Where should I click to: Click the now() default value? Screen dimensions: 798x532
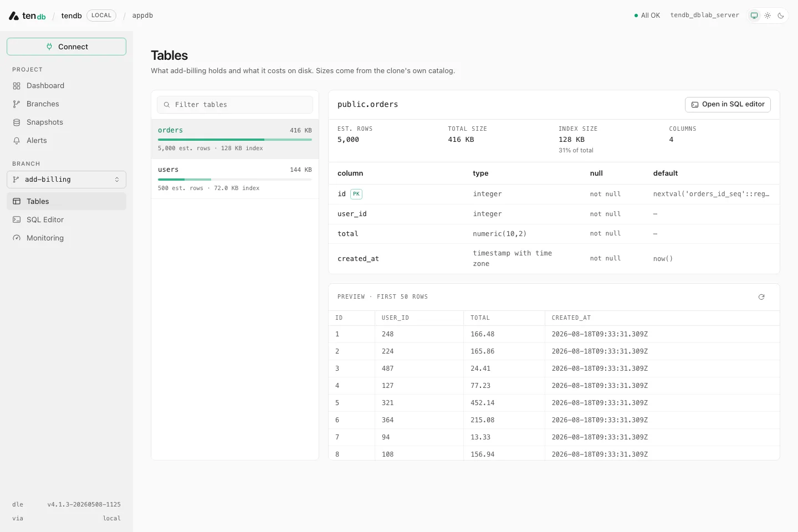tap(663, 259)
